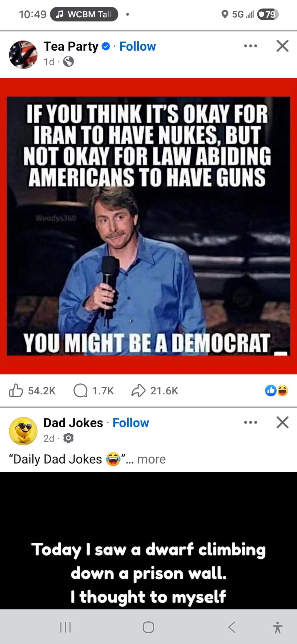The height and width of the screenshot is (644, 297).
Task: Tap Android home navigation button
Action: [148, 627]
